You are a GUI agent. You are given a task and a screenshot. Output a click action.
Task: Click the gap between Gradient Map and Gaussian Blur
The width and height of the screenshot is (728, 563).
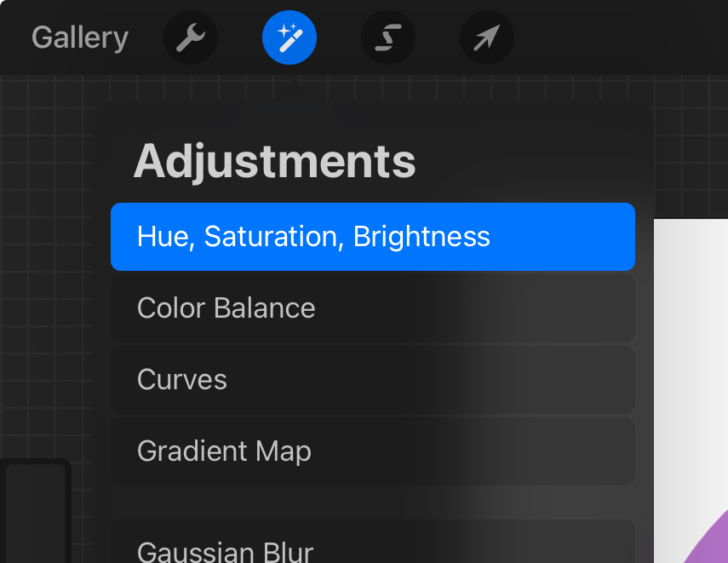(x=373, y=503)
